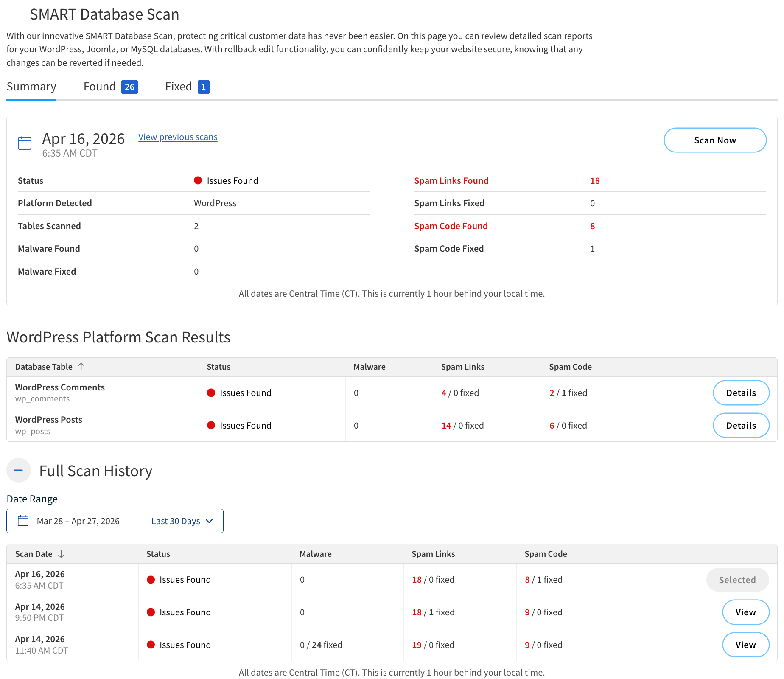Click the Mar 28 – Apr 27, 2026 range

78,521
